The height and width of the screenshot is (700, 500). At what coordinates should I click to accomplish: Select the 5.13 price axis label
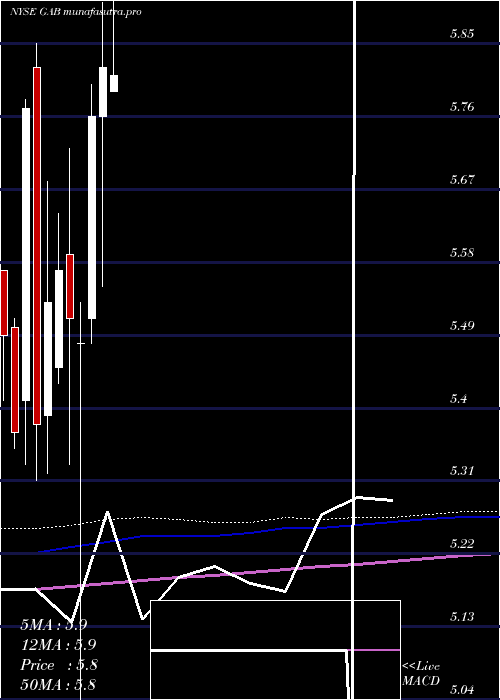click(462, 617)
